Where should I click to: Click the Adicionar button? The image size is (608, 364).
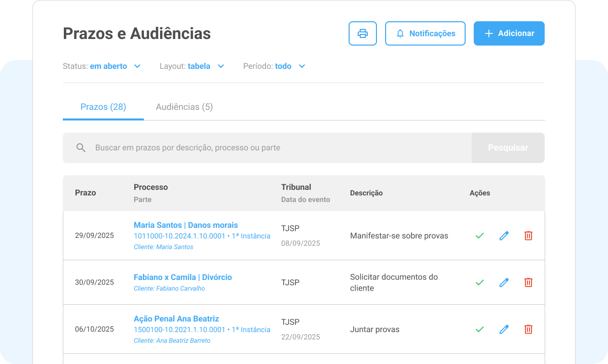click(x=509, y=33)
